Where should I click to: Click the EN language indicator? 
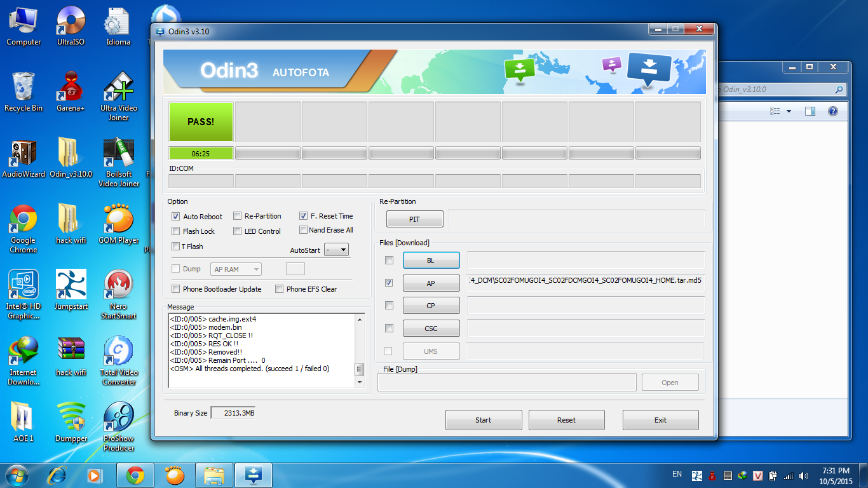677,474
